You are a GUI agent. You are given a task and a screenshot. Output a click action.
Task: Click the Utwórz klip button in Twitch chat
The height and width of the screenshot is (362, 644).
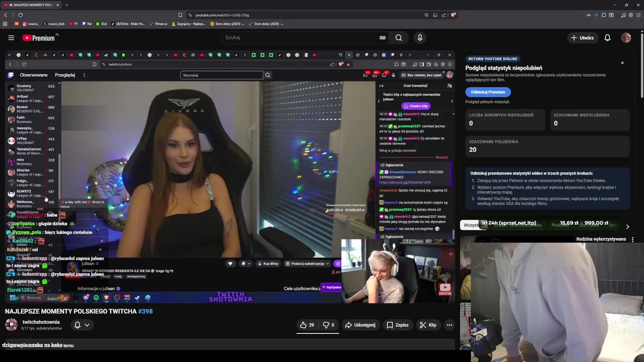[x=416, y=106]
